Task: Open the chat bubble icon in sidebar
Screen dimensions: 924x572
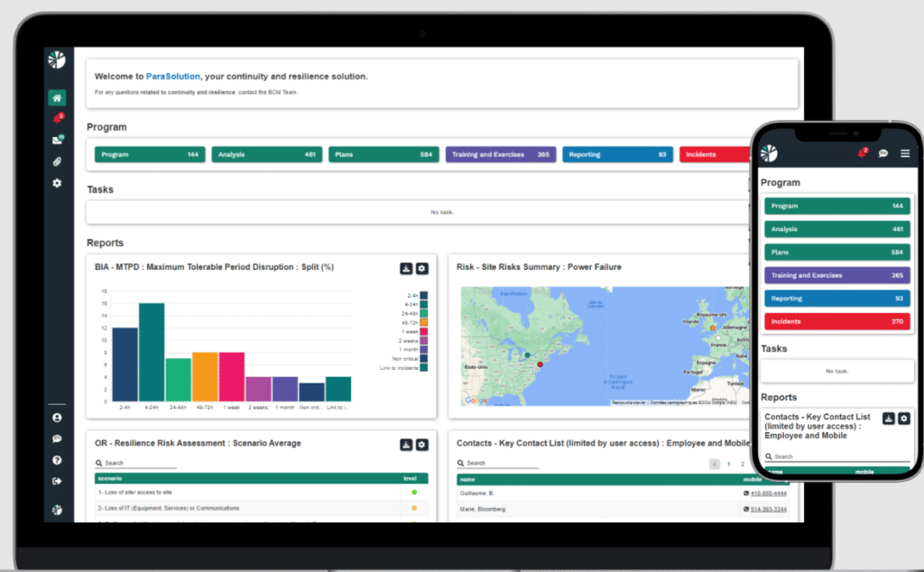Action: click(56, 438)
